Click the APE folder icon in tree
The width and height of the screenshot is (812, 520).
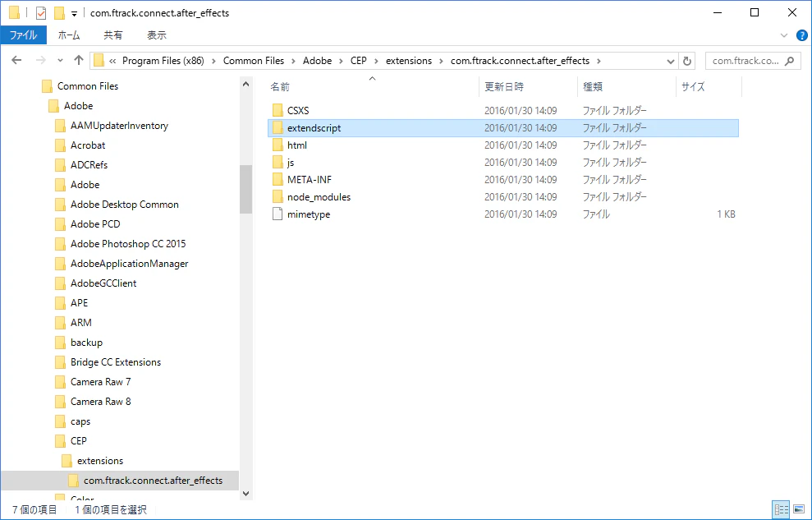60,303
